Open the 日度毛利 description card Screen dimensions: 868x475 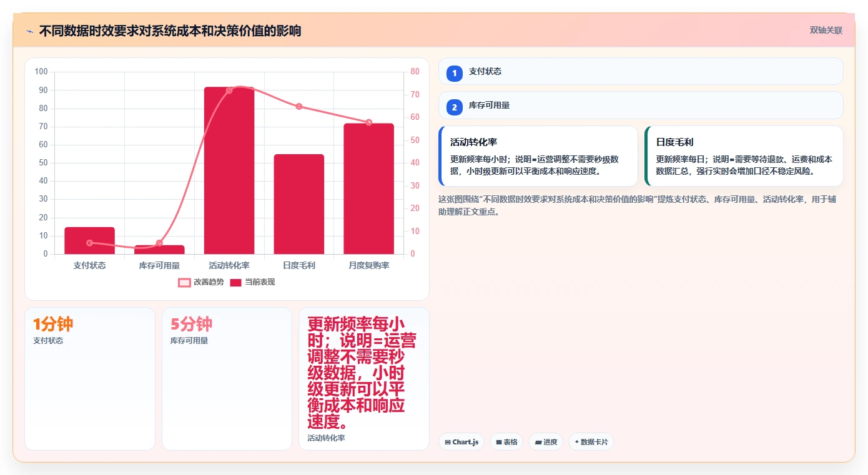click(744, 156)
